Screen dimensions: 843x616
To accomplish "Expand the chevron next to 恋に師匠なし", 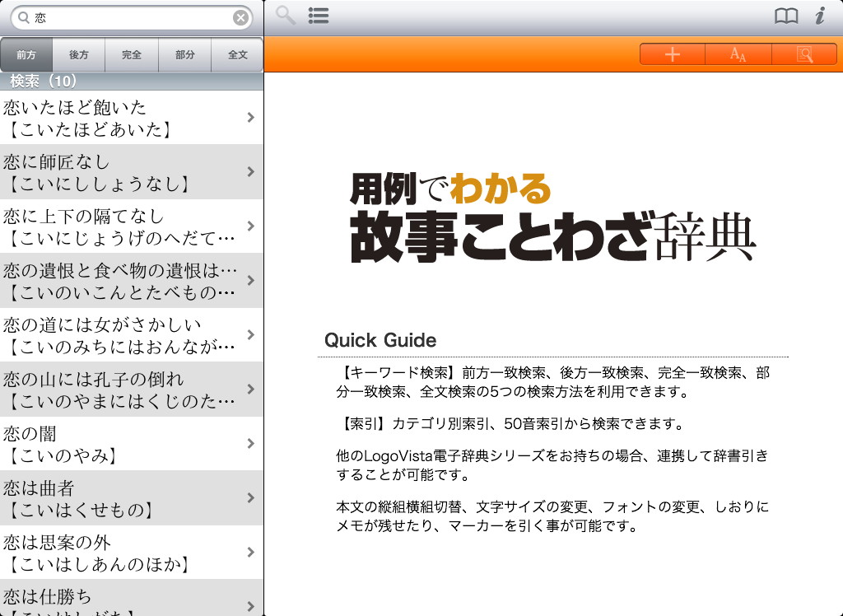I will (x=250, y=172).
